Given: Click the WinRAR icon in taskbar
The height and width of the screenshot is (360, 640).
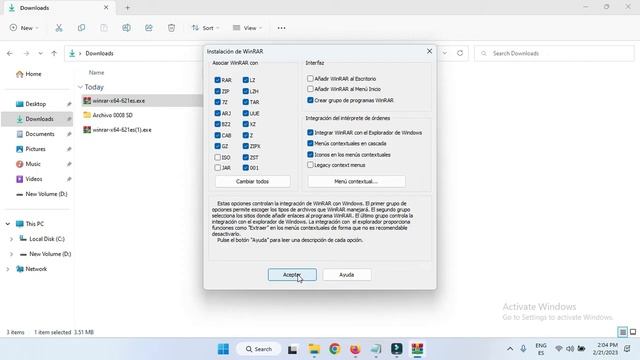Looking at the screenshot, I should pyautogui.click(x=417, y=349).
